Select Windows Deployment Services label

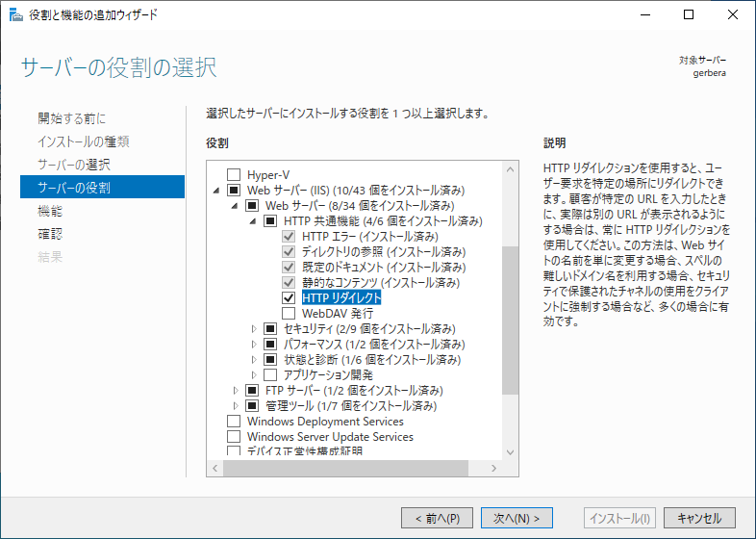pyautogui.click(x=325, y=422)
